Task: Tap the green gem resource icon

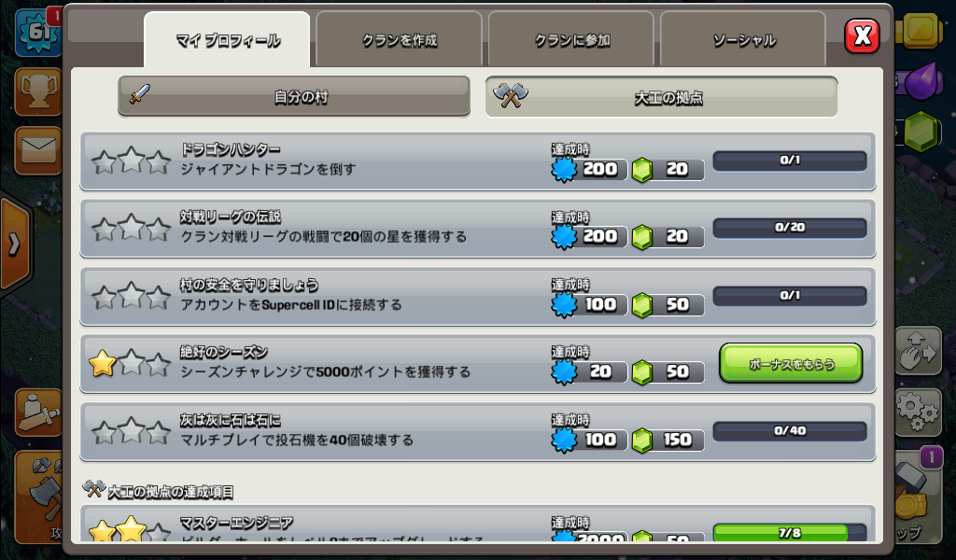Action: [x=920, y=132]
